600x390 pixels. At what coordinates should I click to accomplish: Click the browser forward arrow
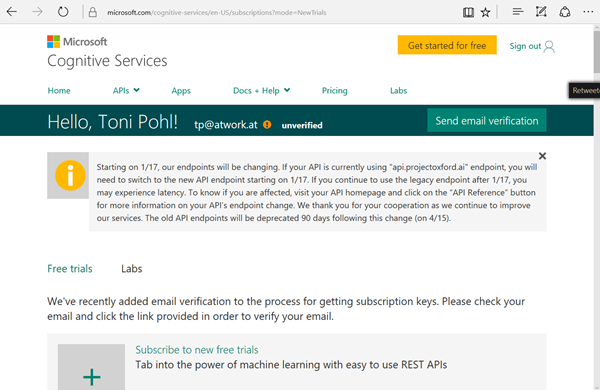pos(37,12)
